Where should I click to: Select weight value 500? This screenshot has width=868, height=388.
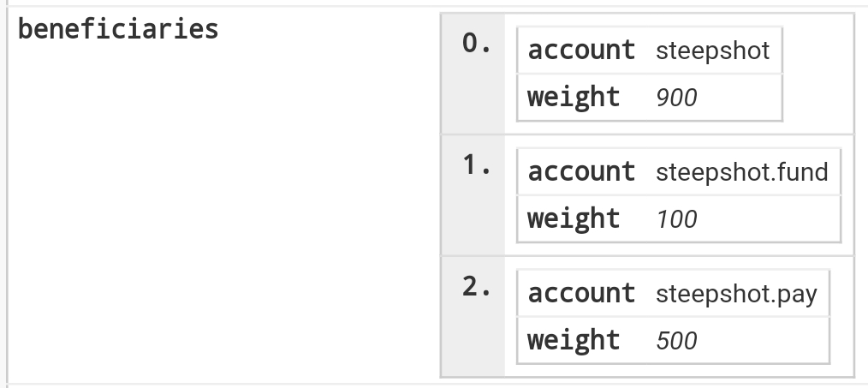676,341
